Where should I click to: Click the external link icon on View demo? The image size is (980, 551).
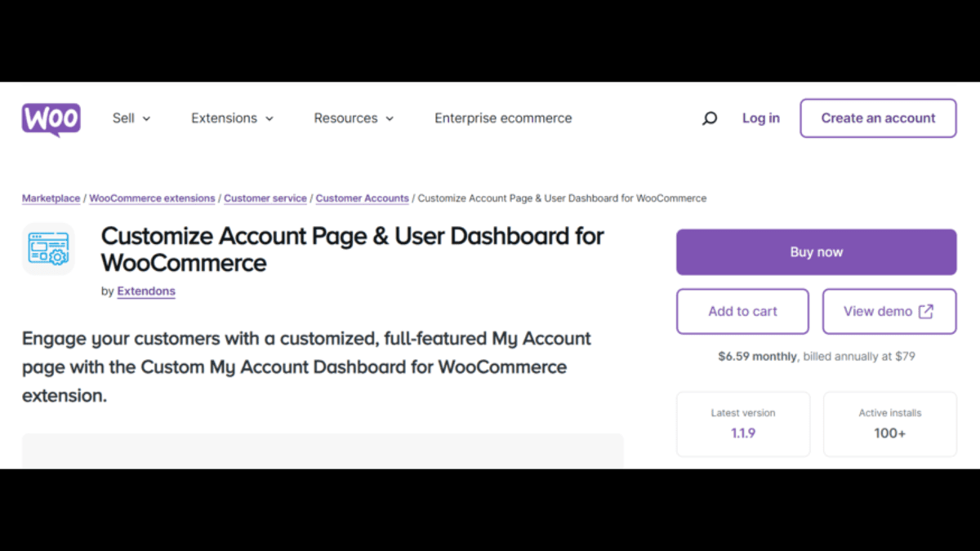[926, 311]
